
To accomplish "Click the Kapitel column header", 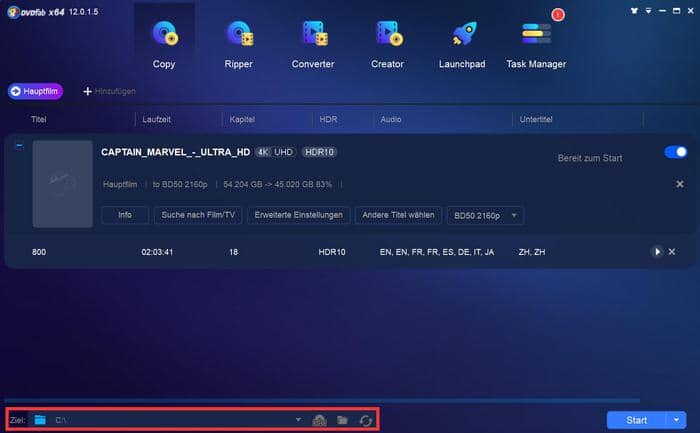I will point(242,119).
